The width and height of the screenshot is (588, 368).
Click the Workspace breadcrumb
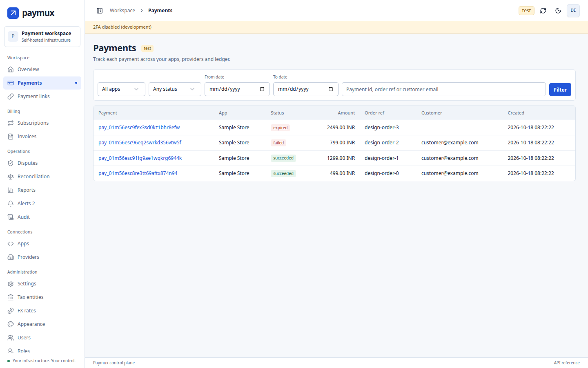pos(122,11)
